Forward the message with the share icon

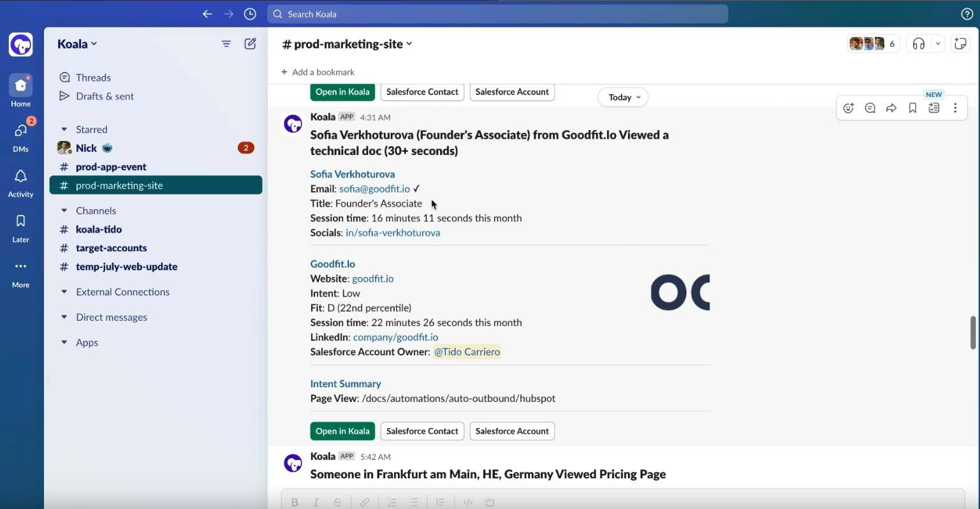pos(891,108)
